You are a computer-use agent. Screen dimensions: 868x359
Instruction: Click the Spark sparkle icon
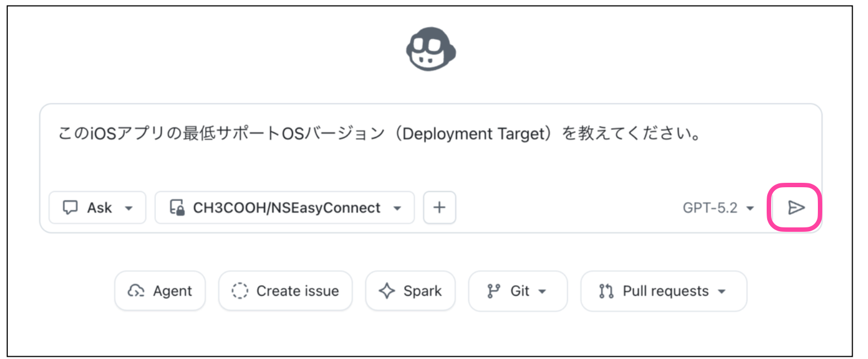pos(388,291)
